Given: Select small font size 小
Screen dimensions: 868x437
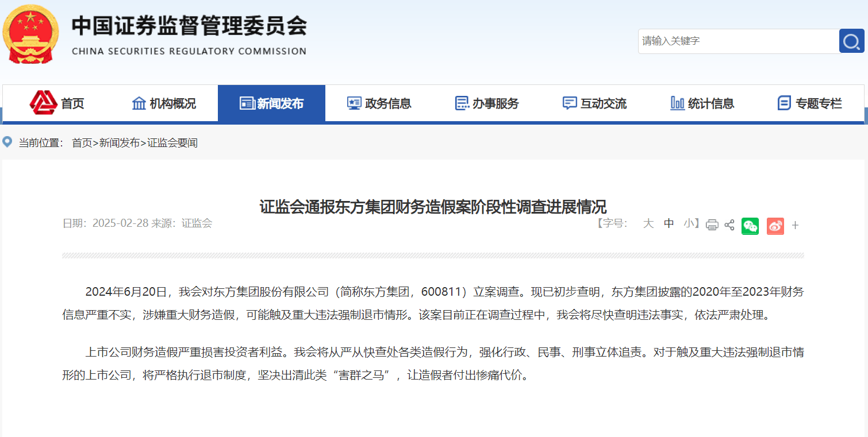Looking at the screenshot, I should tap(689, 223).
